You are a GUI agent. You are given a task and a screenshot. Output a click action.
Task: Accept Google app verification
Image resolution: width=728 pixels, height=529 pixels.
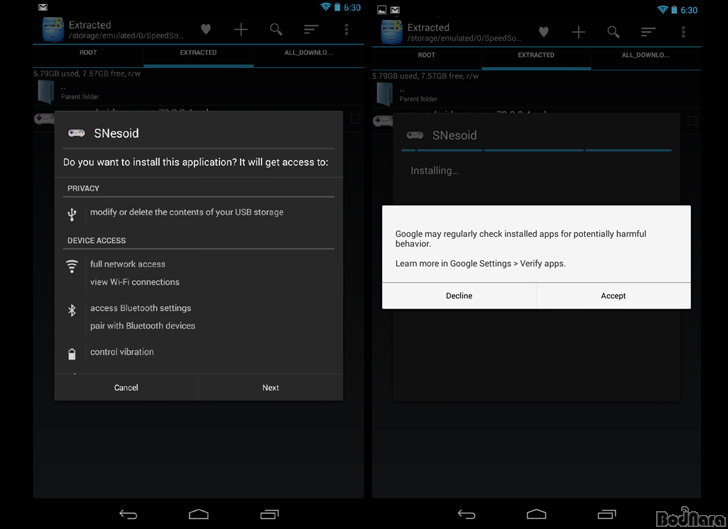(613, 295)
